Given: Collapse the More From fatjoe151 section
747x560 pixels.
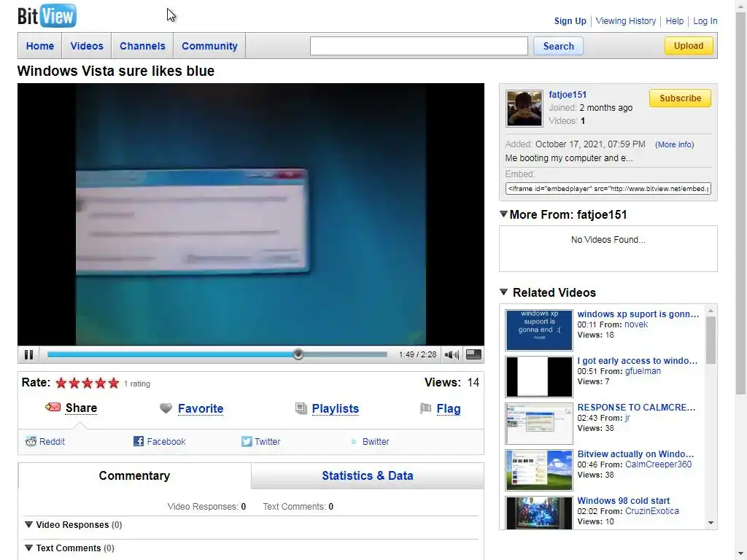Looking at the screenshot, I should (503, 214).
